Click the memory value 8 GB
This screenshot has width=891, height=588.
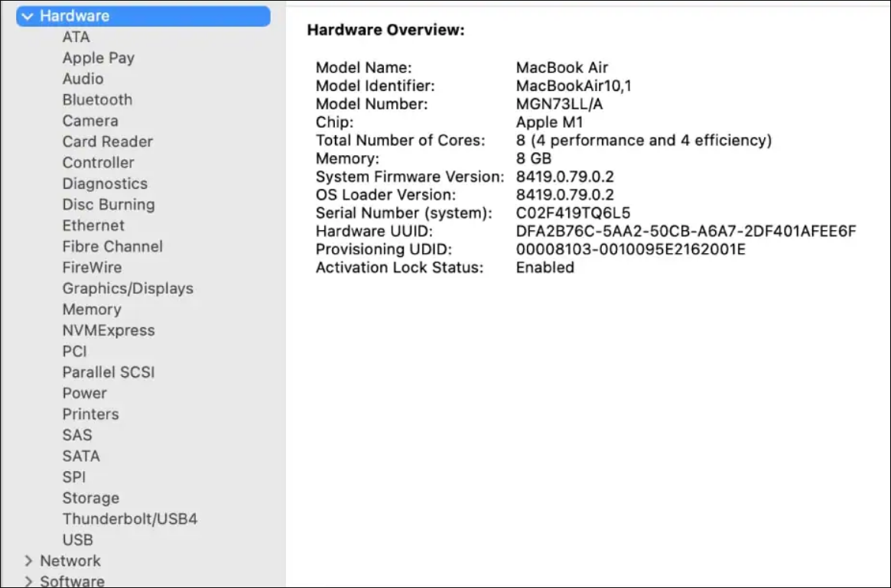[x=534, y=158]
